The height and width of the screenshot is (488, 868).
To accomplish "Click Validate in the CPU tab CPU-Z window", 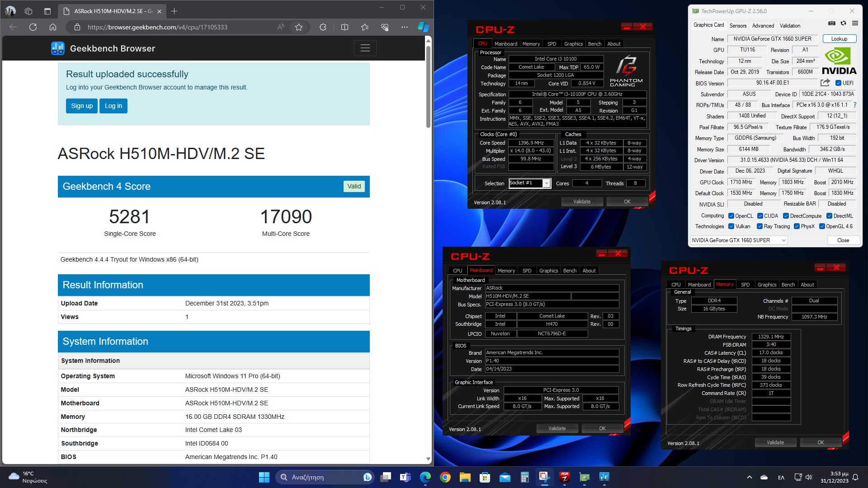I will pyautogui.click(x=582, y=202).
